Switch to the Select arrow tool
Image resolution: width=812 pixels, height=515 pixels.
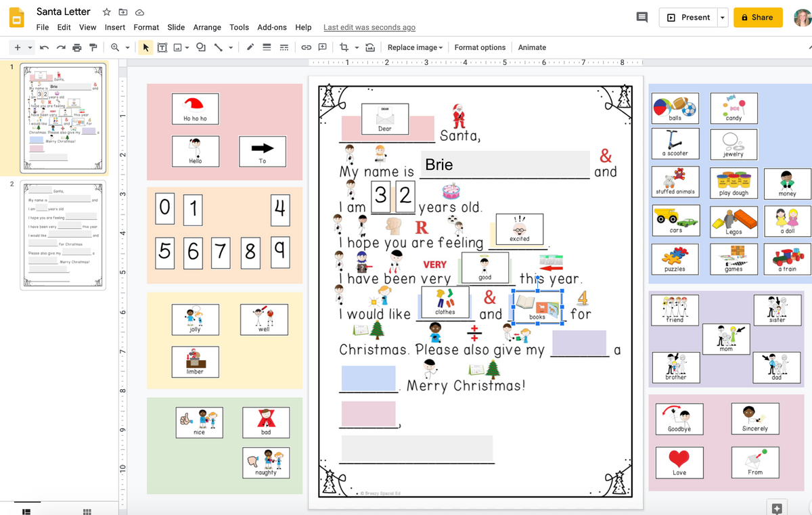coord(145,47)
